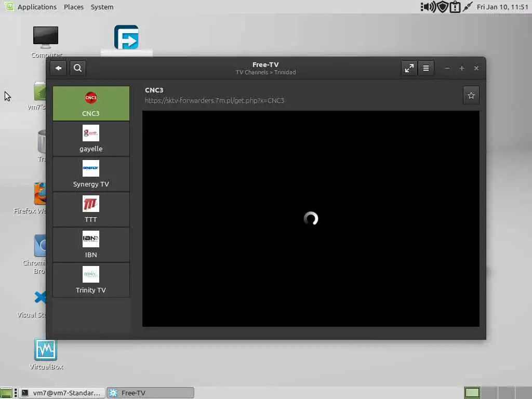Click the show desktop button in the bottom panel

click(6, 393)
